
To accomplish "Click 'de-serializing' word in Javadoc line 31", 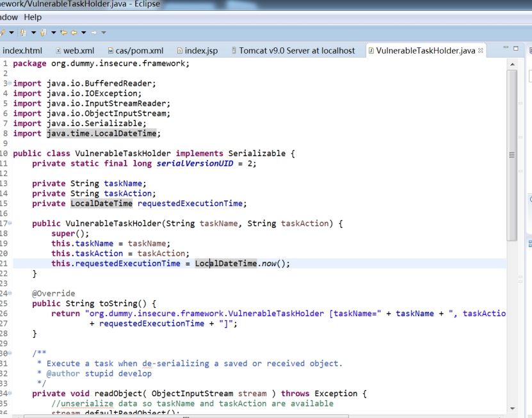I will click(x=176, y=364).
